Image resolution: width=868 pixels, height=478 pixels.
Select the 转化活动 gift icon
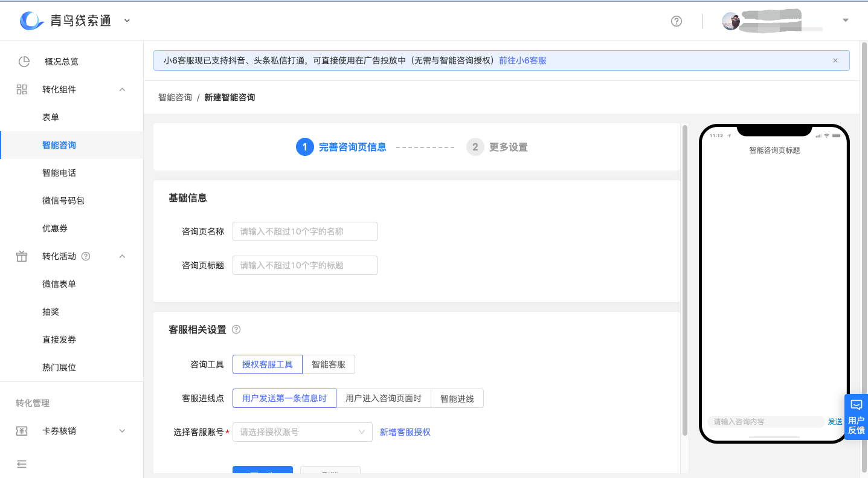(x=22, y=256)
